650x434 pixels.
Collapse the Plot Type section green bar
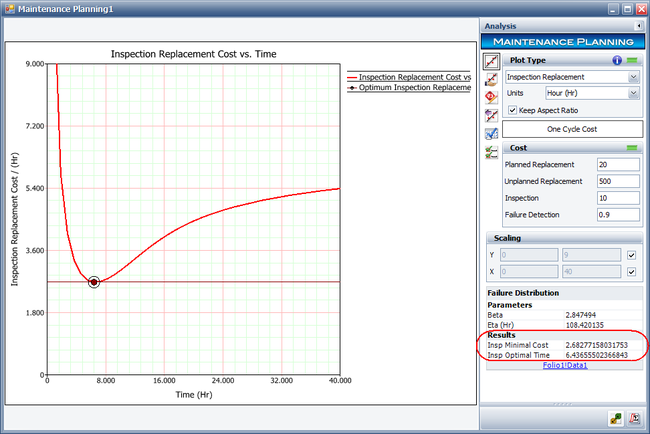632,61
